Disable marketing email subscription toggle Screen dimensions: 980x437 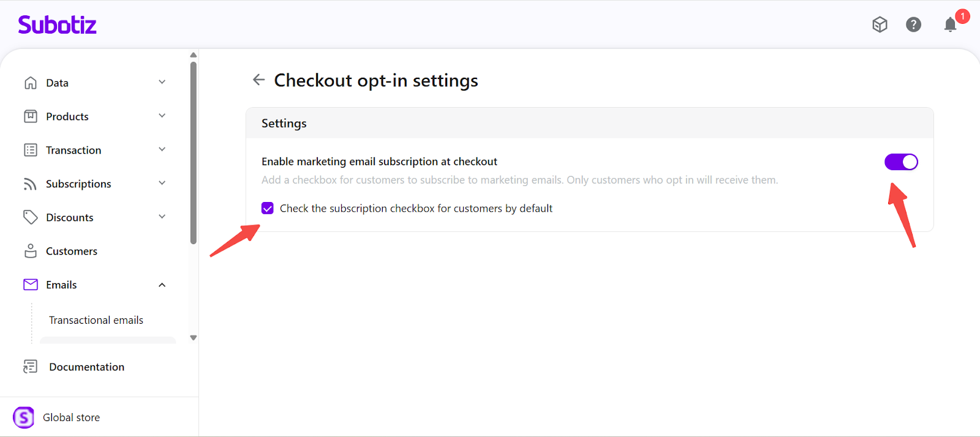pyautogui.click(x=901, y=162)
